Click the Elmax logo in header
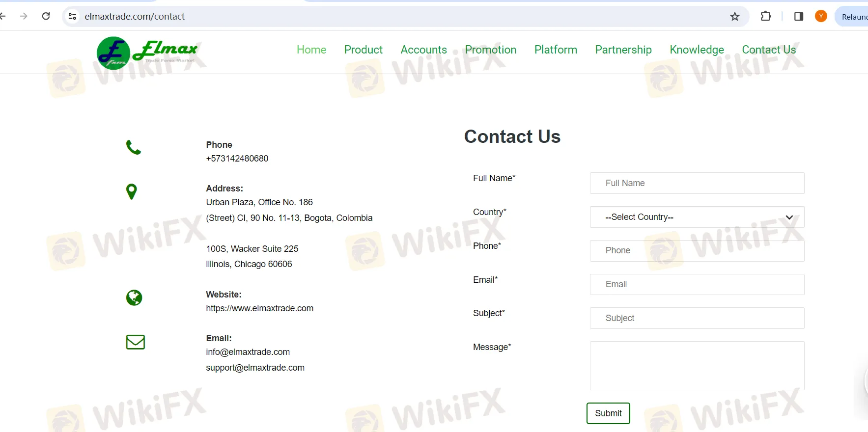 pyautogui.click(x=147, y=53)
